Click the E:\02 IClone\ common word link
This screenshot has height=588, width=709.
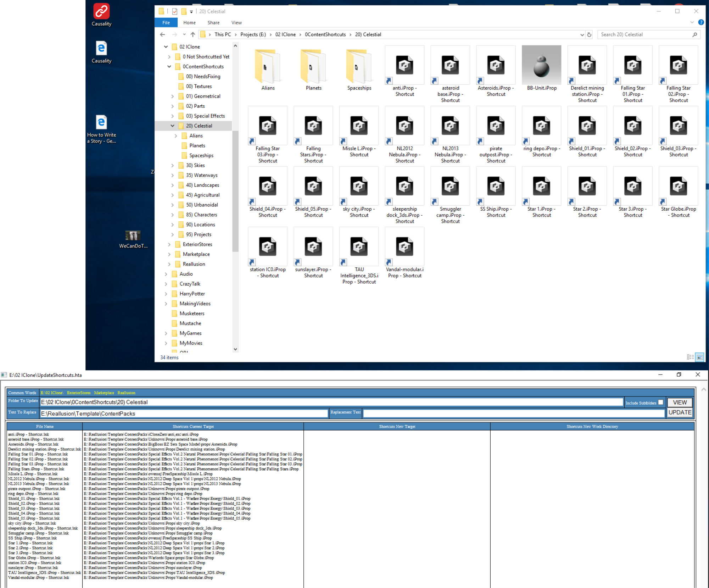coord(52,393)
